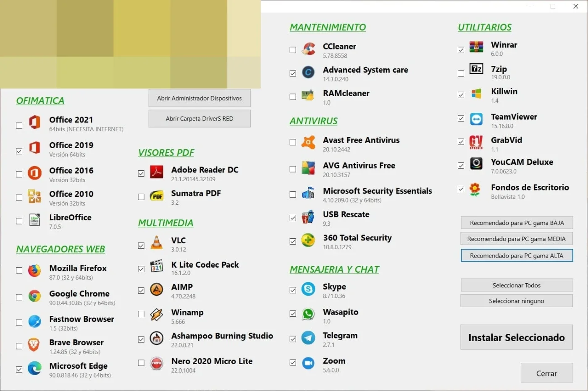Minimize the installer window
The image size is (588, 391).
[x=530, y=6]
